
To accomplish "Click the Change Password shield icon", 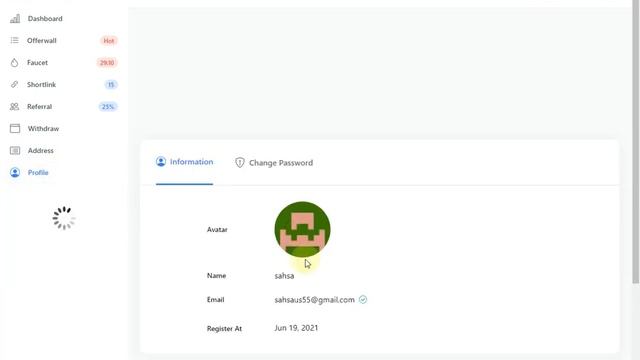I will [240, 162].
